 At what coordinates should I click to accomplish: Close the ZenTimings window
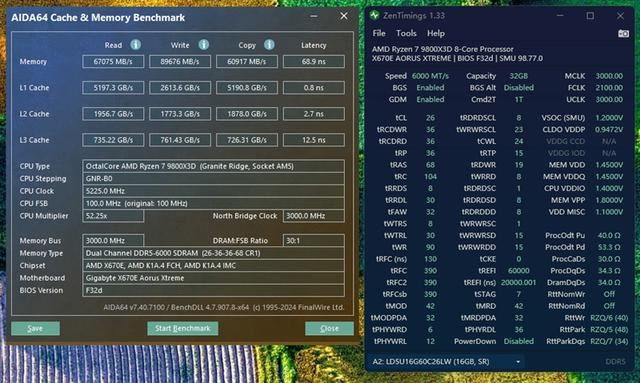click(x=620, y=16)
